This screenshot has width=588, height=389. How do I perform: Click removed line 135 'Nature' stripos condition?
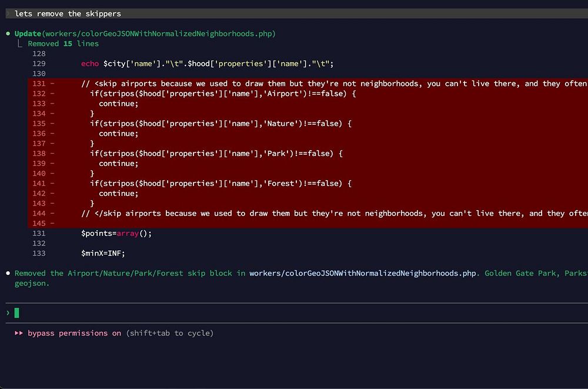coord(220,124)
